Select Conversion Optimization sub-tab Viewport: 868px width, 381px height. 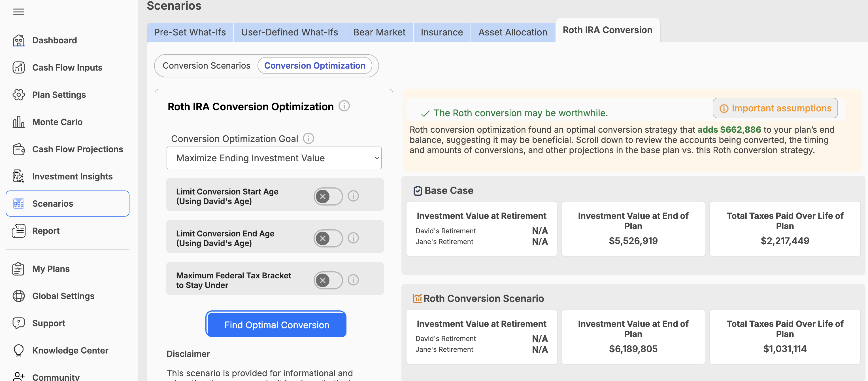[x=314, y=66]
